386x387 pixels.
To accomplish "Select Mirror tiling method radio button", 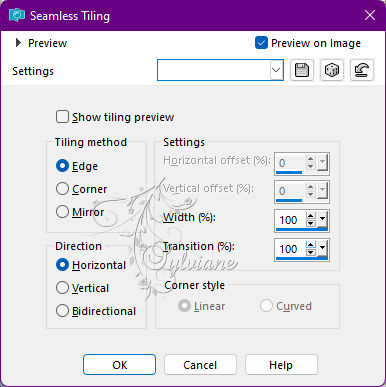I will point(62,212).
